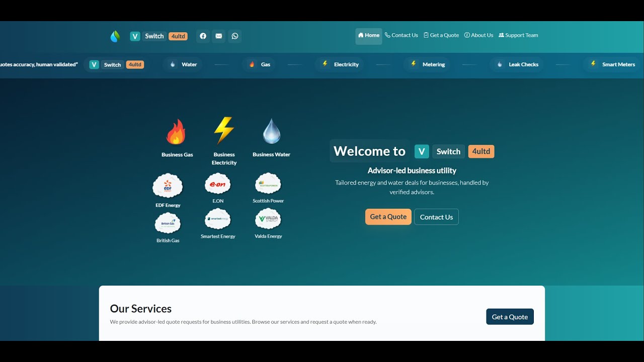Screen dimensions: 644x362
Task: Click the Smart Meters ticker label
Action: coord(618,64)
